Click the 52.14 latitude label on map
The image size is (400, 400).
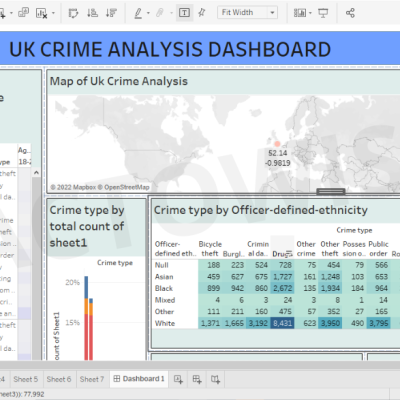(278, 153)
